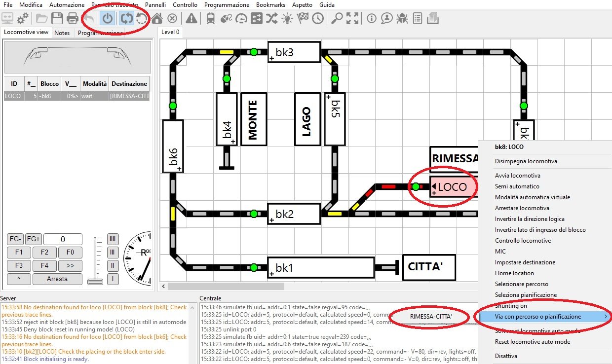The width and height of the screenshot is (612, 364).
Task: Click the save floppy disk icon
Action: [57, 19]
